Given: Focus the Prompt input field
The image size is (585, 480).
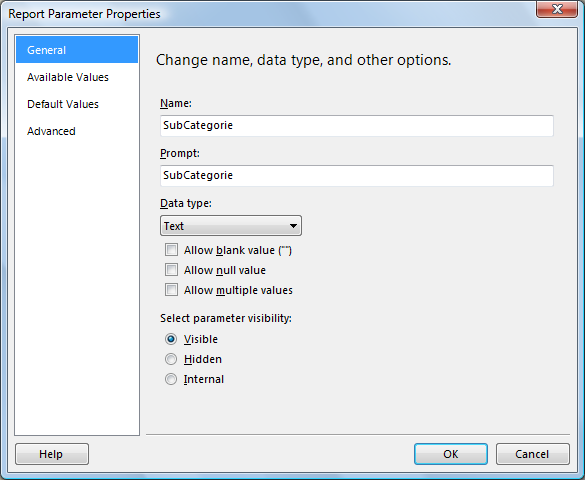Looking at the screenshot, I should point(357,175).
